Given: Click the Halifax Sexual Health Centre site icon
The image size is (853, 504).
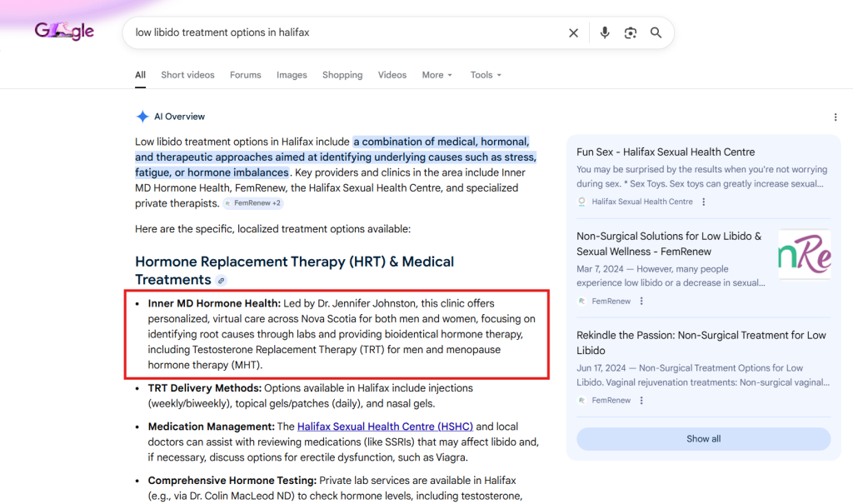Looking at the screenshot, I should [x=581, y=201].
